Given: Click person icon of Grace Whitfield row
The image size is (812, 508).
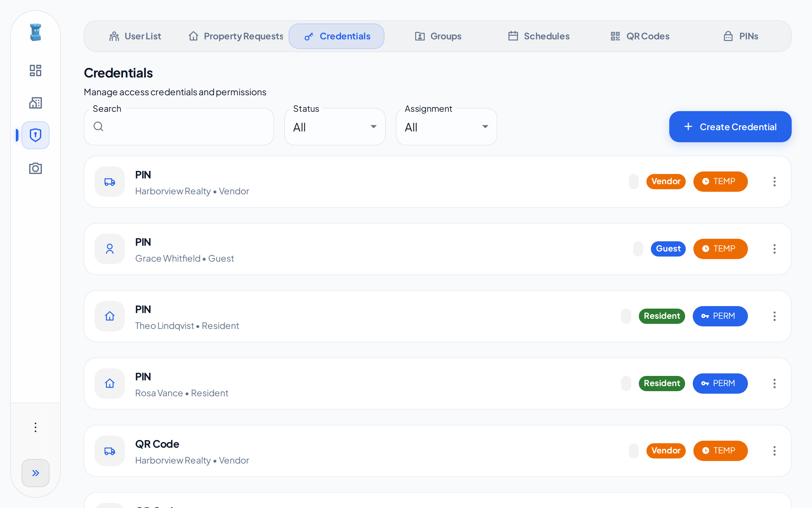Looking at the screenshot, I should (x=110, y=249).
